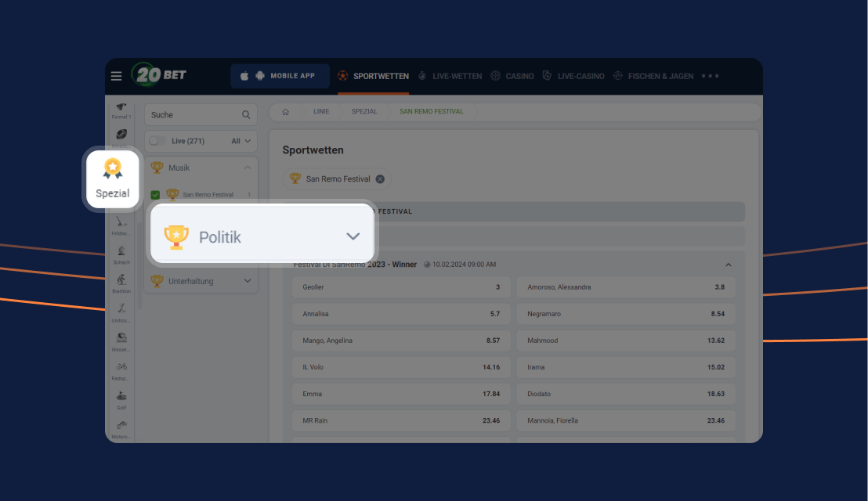Select Schach in sports sidebar
The width and height of the screenshot is (868, 501).
pos(121,255)
